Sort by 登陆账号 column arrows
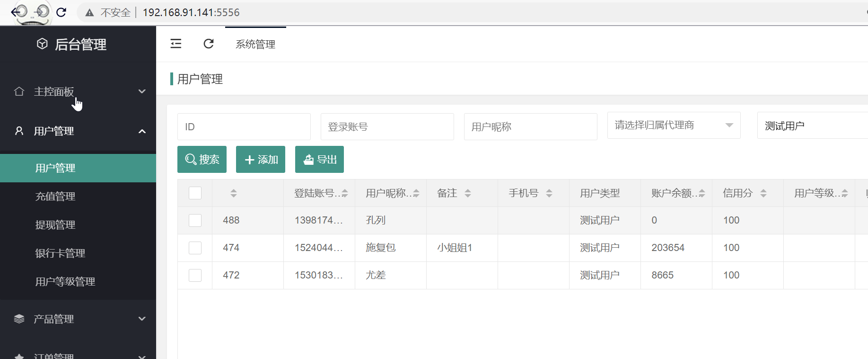This screenshot has height=359, width=868. (x=345, y=193)
